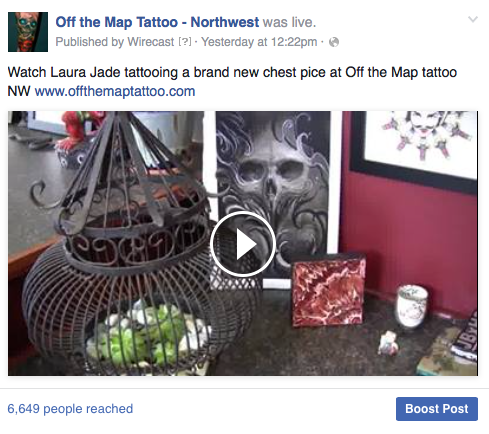
Task: Play the live tattoo video
Action: point(243,244)
